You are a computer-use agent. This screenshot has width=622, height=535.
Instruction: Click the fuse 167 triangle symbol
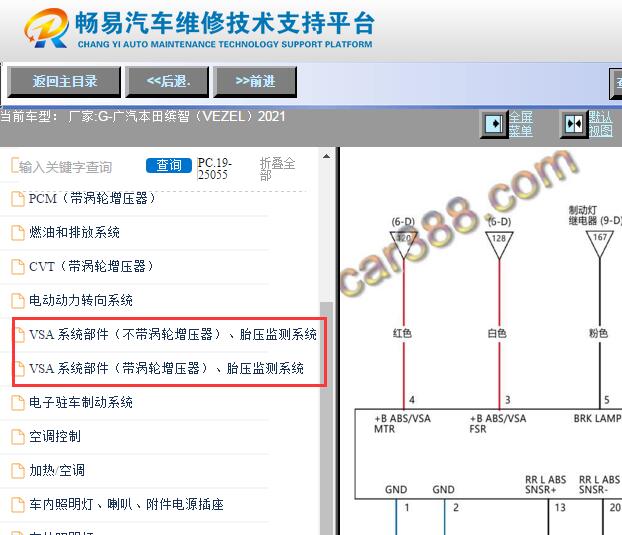[599, 244]
